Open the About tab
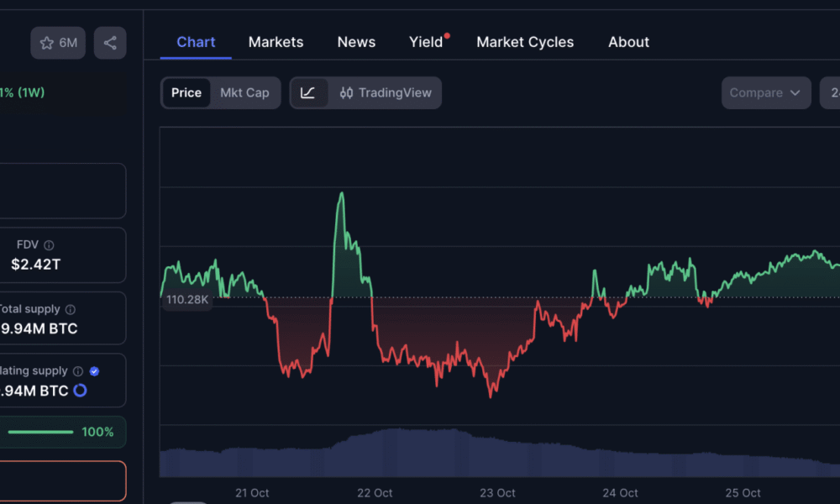840x504 pixels. [628, 42]
